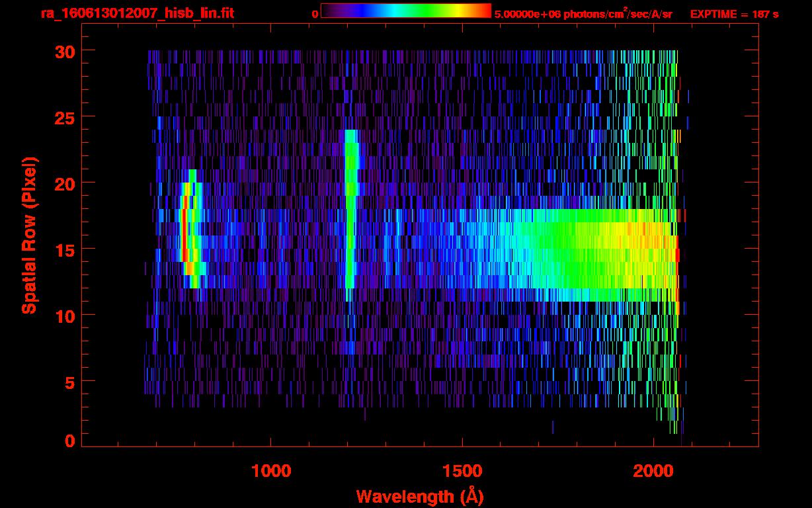The width and height of the screenshot is (812, 508).
Task: Click the rainbow color scale bar
Action: (x=405, y=11)
